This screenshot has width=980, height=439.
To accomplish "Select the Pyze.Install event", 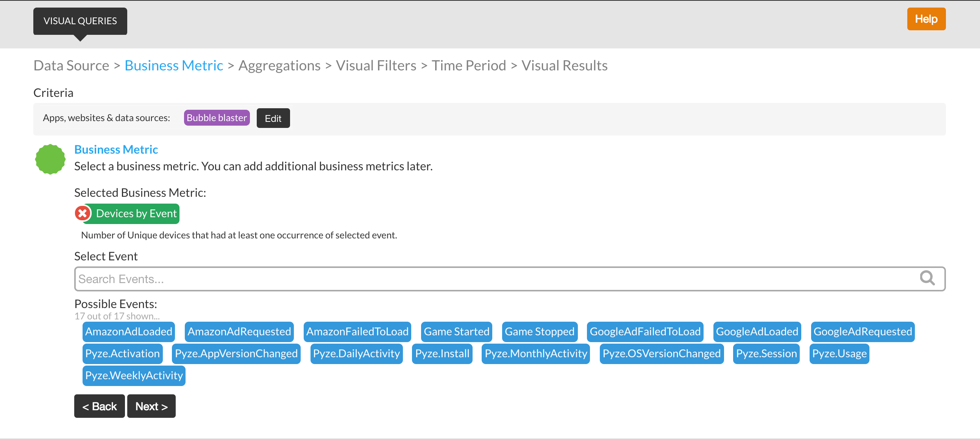I will (x=442, y=353).
